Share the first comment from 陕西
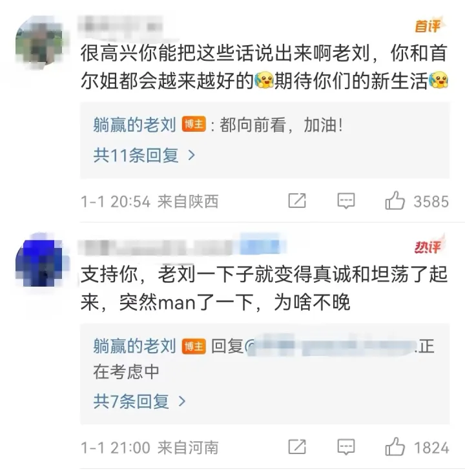465x476 pixels. point(297,201)
